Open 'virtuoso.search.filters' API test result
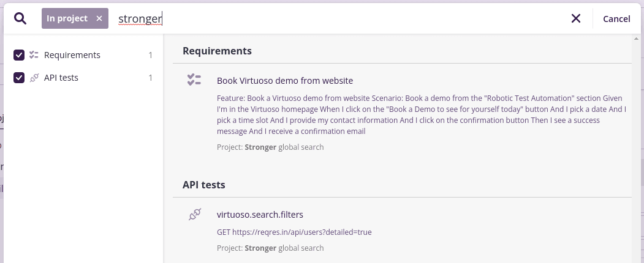Viewport: 644px width, 263px height. 260,214
